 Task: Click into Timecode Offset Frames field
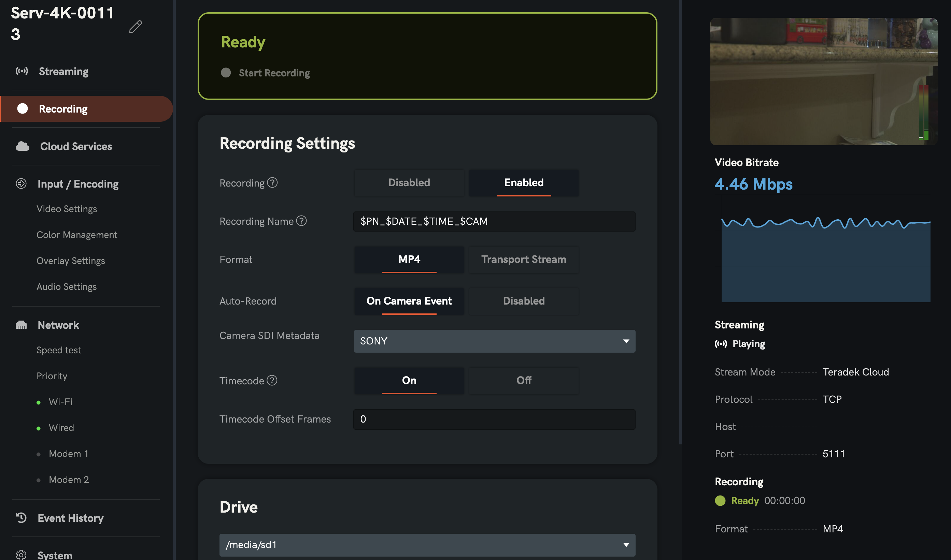pos(494,419)
